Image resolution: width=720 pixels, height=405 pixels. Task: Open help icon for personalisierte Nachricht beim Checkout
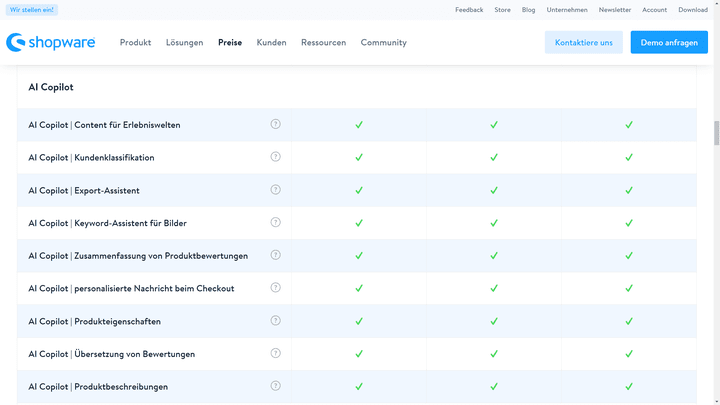click(x=276, y=287)
